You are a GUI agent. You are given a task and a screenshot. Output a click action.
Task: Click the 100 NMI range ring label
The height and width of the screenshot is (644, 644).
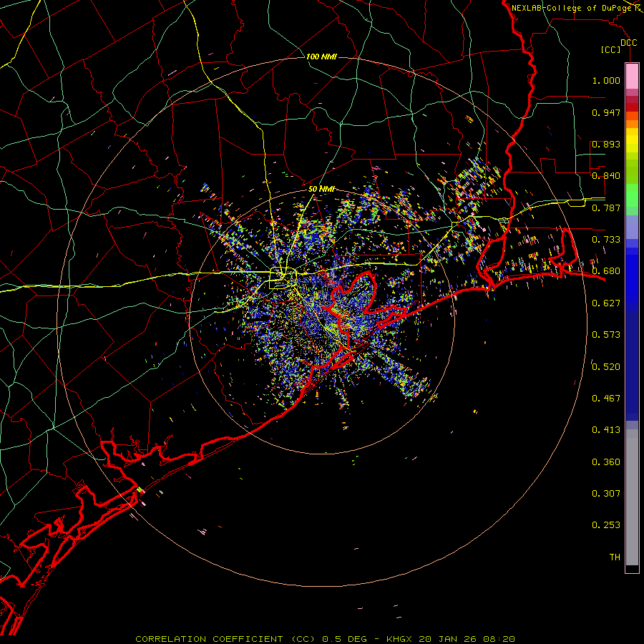tap(321, 57)
